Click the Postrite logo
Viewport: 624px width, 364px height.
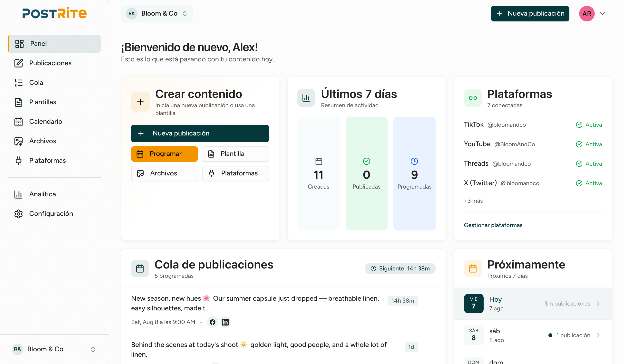click(x=54, y=13)
